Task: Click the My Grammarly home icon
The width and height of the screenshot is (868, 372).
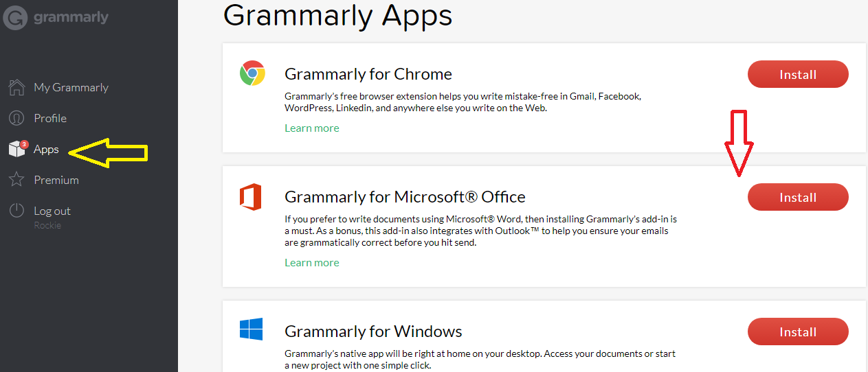Action: (16, 87)
